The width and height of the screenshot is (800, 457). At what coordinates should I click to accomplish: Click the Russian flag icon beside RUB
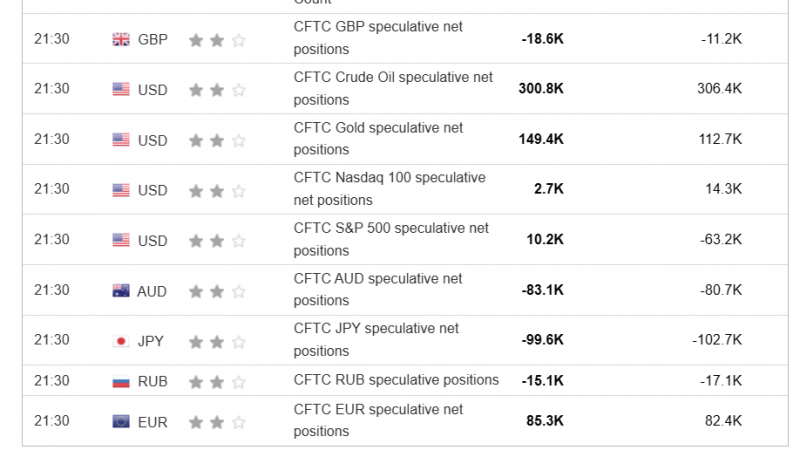click(x=121, y=381)
